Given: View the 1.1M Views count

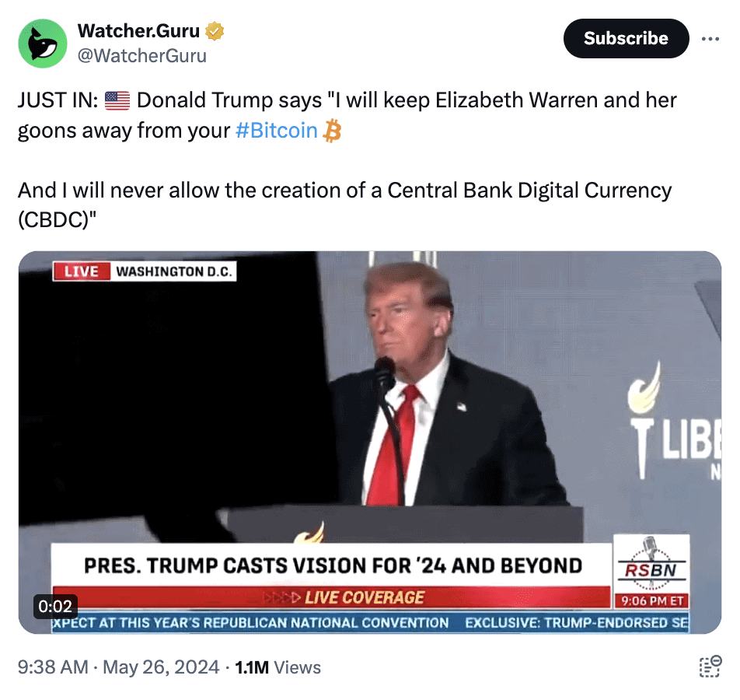Looking at the screenshot, I should pyautogui.click(x=278, y=667).
